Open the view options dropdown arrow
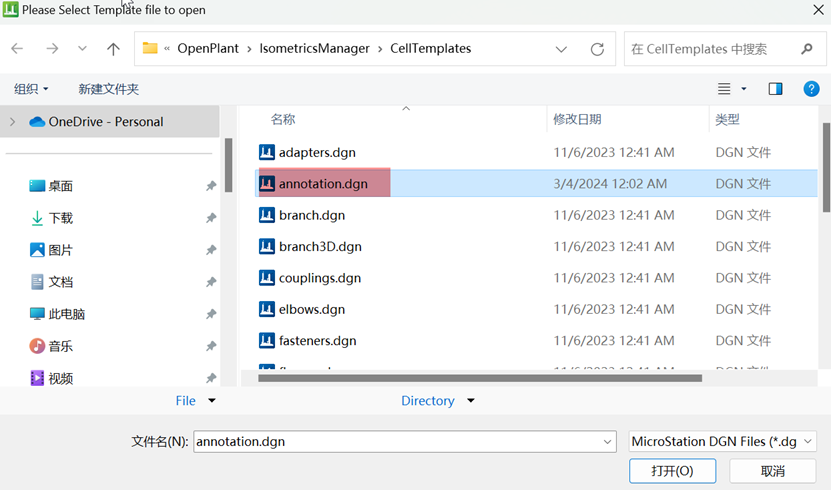 [744, 89]
